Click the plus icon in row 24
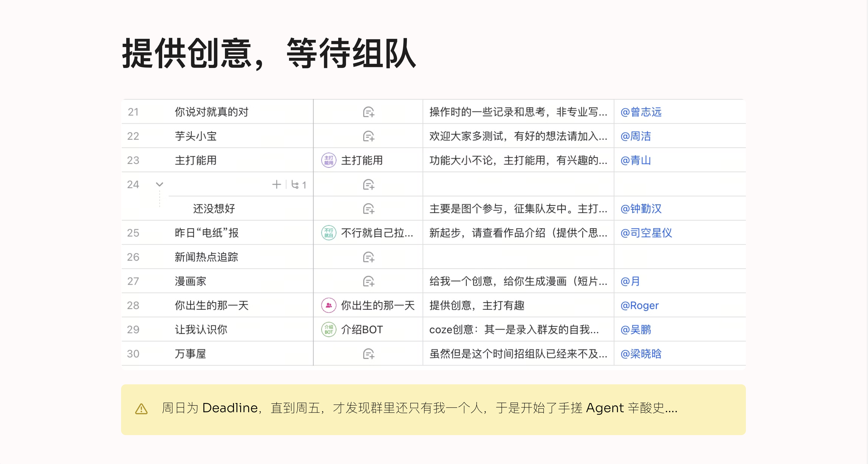Image resolution: width=868 pixels, height=464 pixels. pyautogui.click(x=276, y=184)
